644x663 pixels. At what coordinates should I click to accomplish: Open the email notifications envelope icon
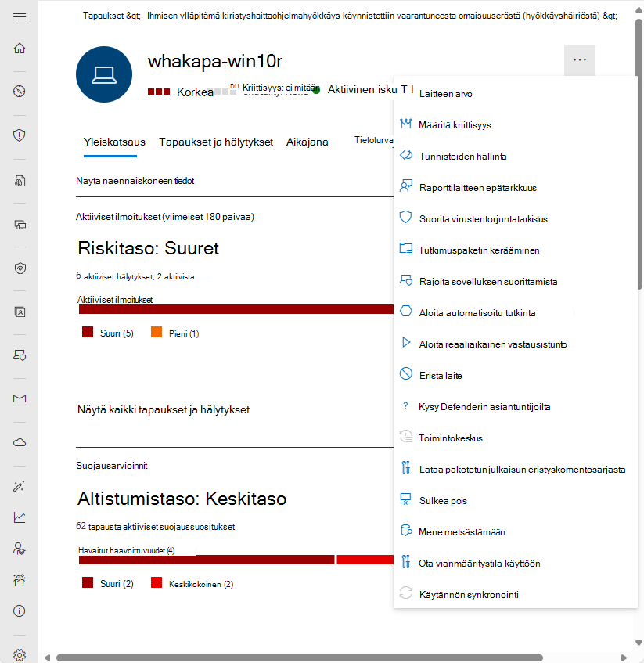coord(20,398)
